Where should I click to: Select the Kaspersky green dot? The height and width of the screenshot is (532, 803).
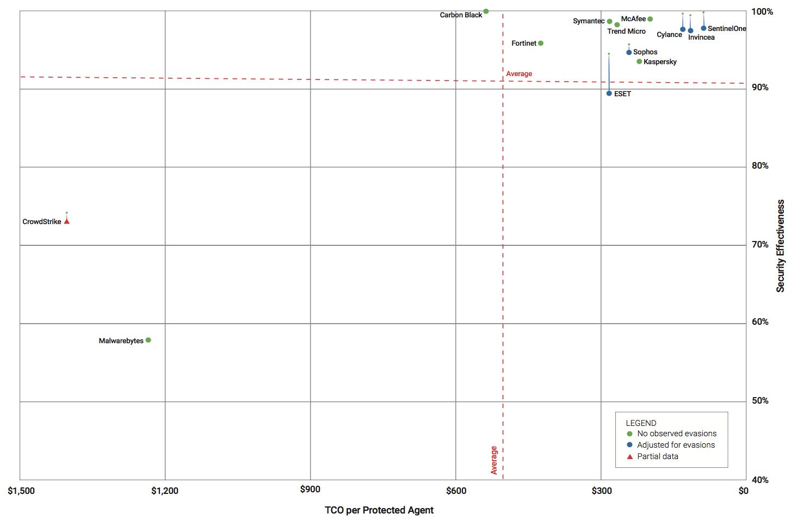click(639, 61)
